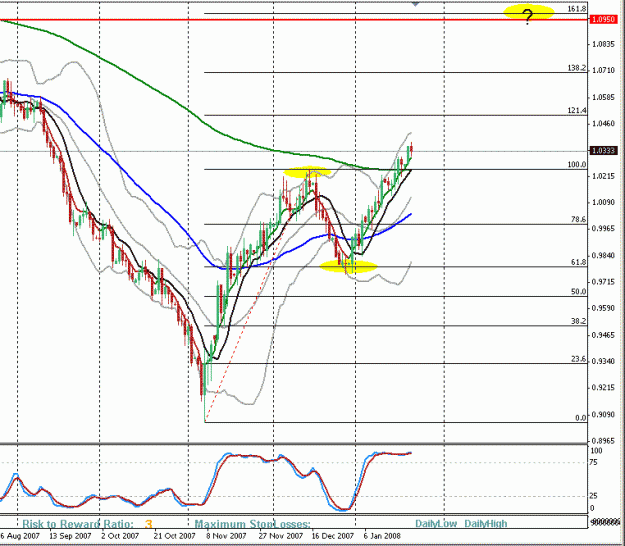Click the 0.9465 price axis value
Image resolution: width=625 pixels, height=546 pixels.
click(x=603, y=335)
